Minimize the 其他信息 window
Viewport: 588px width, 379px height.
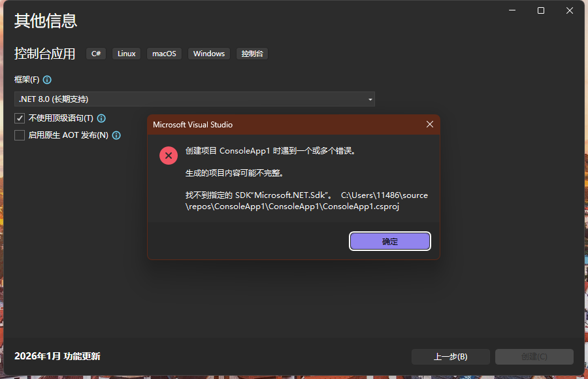tap(512, 10)
